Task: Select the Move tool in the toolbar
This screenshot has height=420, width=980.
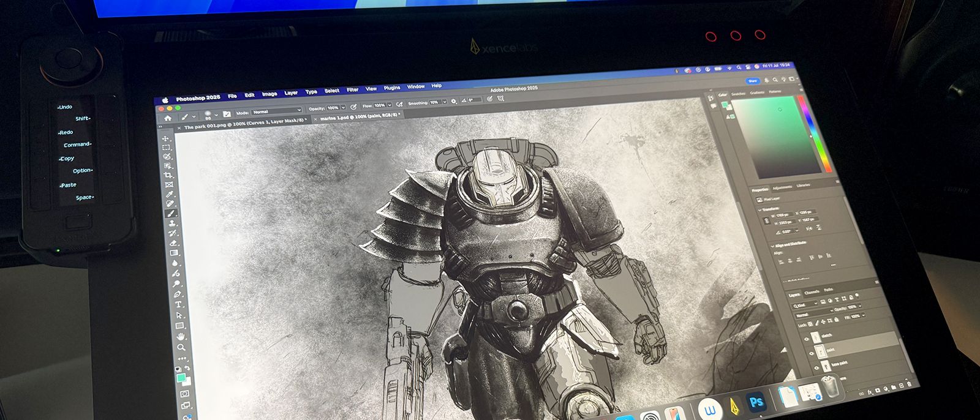Action: [x=165, y=138]
